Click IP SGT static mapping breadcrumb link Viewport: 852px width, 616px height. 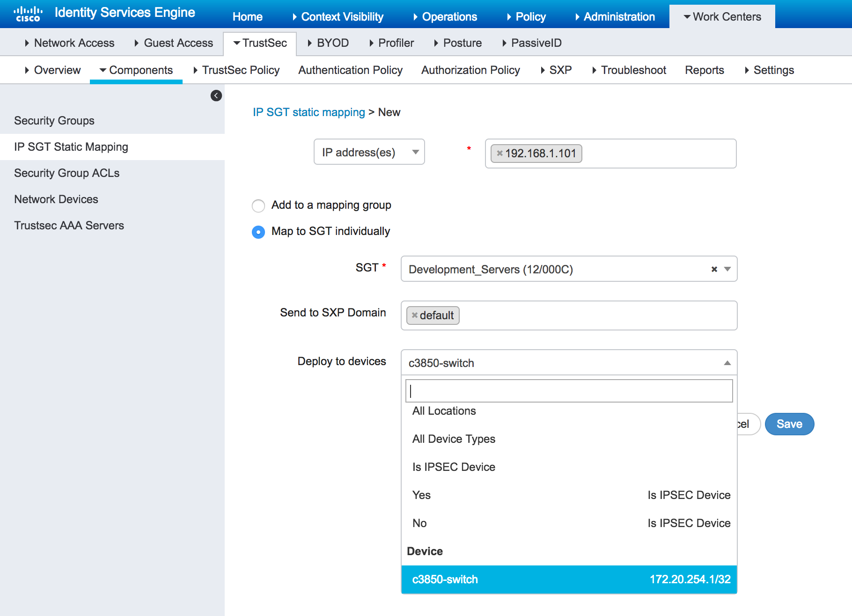[x=308, y=112]
